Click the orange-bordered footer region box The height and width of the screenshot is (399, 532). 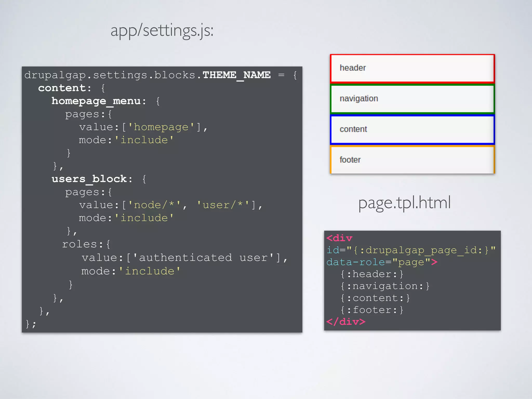412,160
